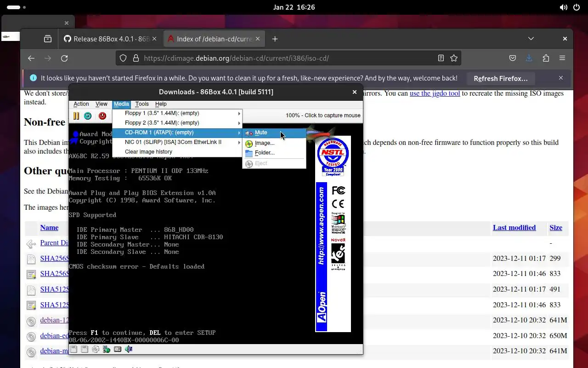Screen dimensions: 588x368
Task: Open the Parent Directory link
Action: 54,243
